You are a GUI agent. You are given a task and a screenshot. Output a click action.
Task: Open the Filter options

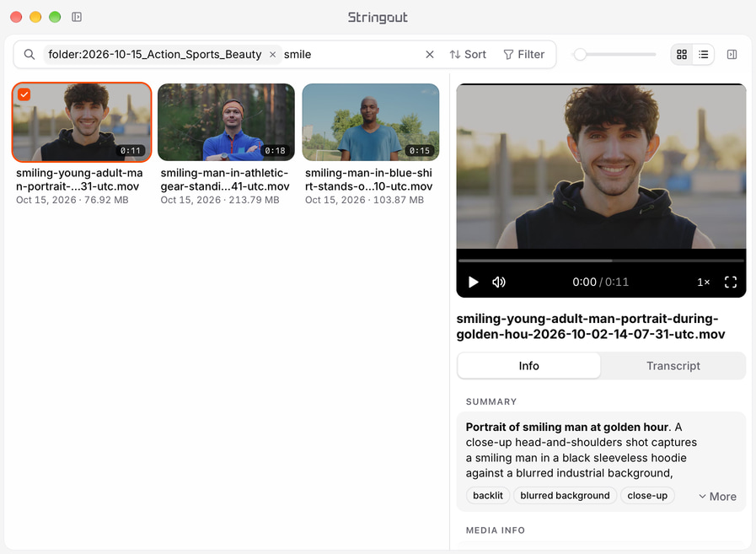tap(523, 55)
